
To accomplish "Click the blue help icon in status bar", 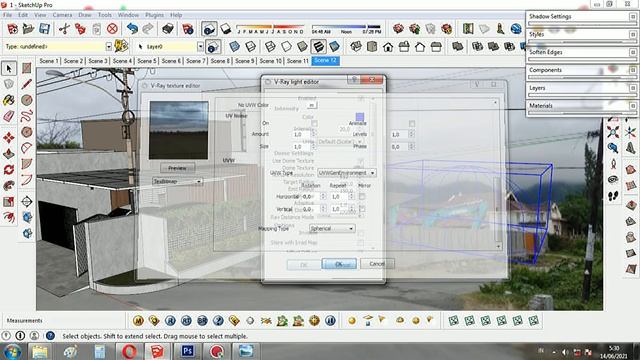I will tap(50, 336).
